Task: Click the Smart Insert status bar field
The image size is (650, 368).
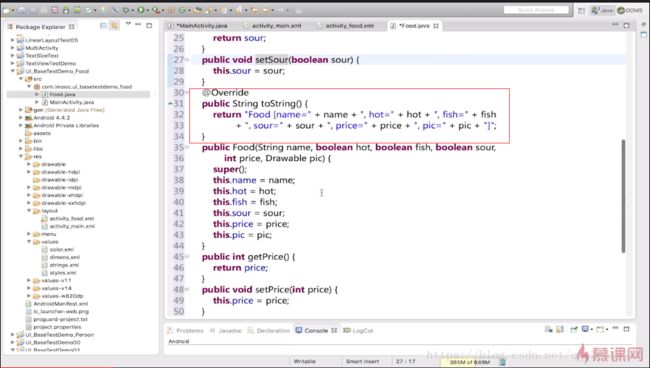Action: [x=362, y=361]
